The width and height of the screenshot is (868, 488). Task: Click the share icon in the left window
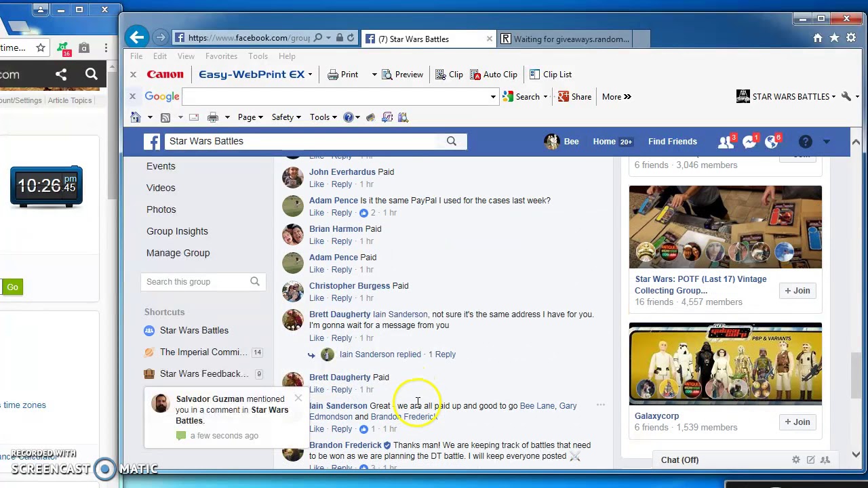pos(61,75)
